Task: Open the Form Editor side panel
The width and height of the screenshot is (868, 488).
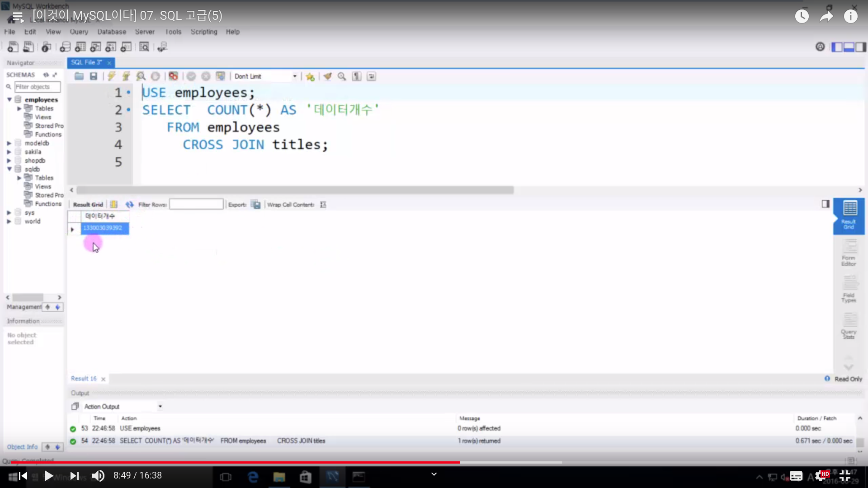Action: tap(849, 253)
